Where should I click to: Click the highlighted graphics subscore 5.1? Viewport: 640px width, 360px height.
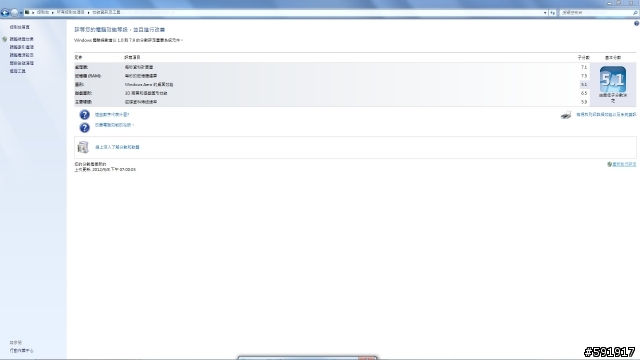(584, 84)
